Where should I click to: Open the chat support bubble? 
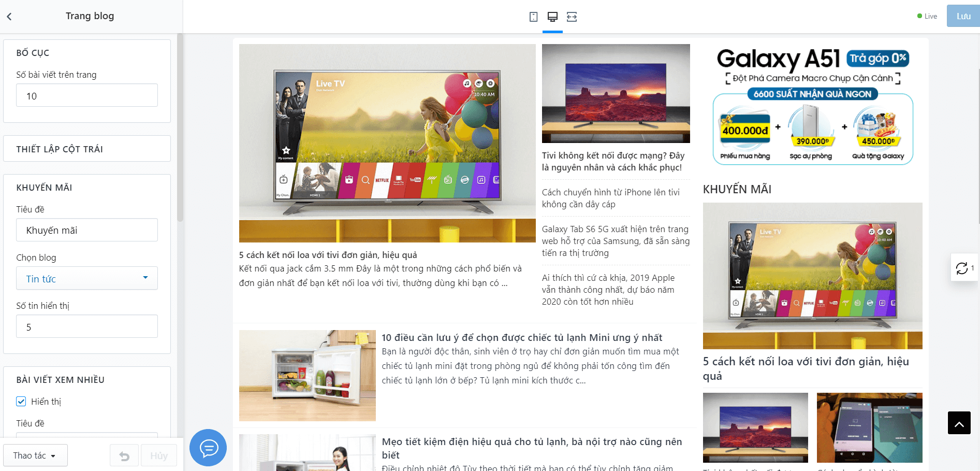pyautogui.click(x=208, y=448)
